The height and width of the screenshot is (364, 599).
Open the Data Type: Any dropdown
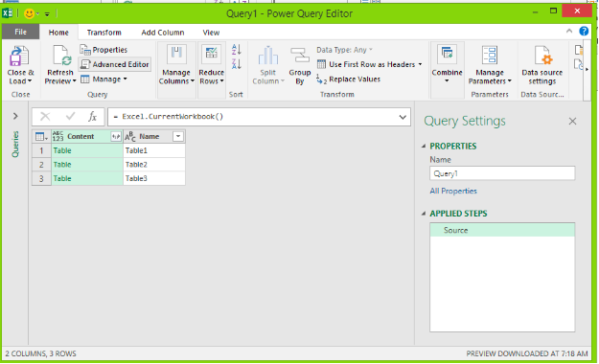pyautogui.click(x=344, y=50)
